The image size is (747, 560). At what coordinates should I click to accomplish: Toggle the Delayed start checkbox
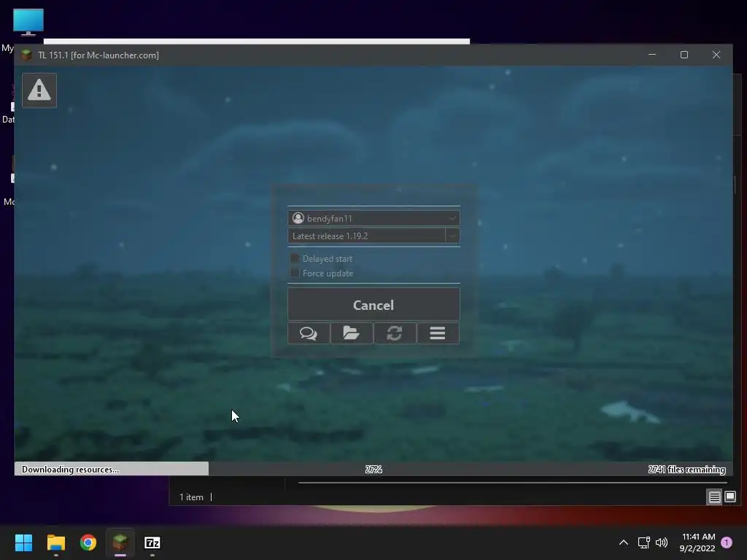(x=295, y=258)
